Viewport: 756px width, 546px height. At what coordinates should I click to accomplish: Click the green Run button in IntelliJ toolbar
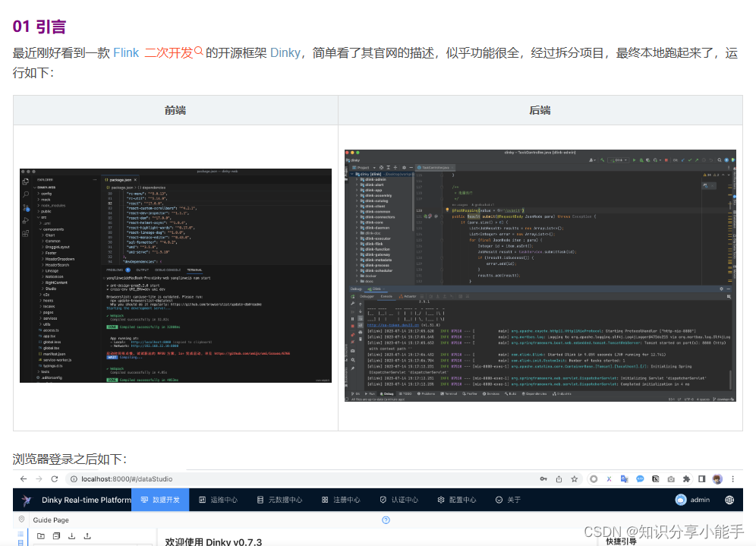pyautogui.click(x=635, y=160)
